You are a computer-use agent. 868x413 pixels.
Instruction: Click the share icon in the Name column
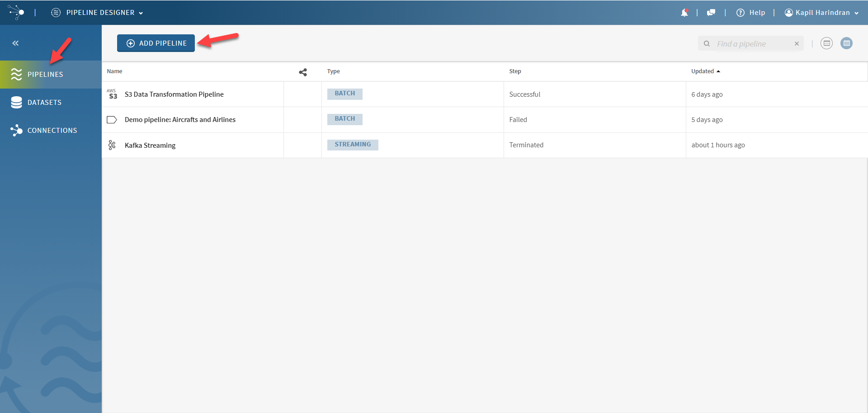pyautogui.click(x=302, y=72)
